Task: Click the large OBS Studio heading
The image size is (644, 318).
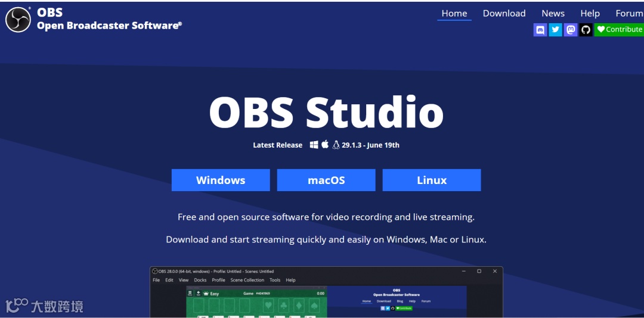Action: click(326, 113)
